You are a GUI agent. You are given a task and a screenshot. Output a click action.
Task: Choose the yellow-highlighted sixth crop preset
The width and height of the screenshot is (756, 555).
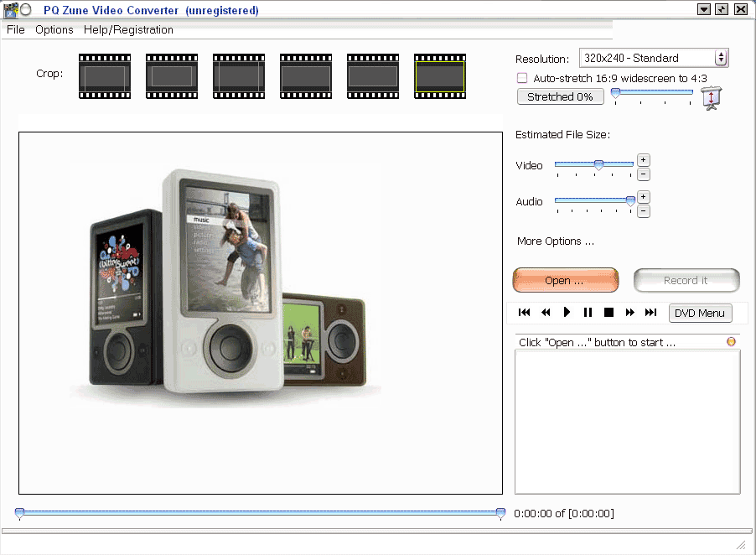point(440,76)
